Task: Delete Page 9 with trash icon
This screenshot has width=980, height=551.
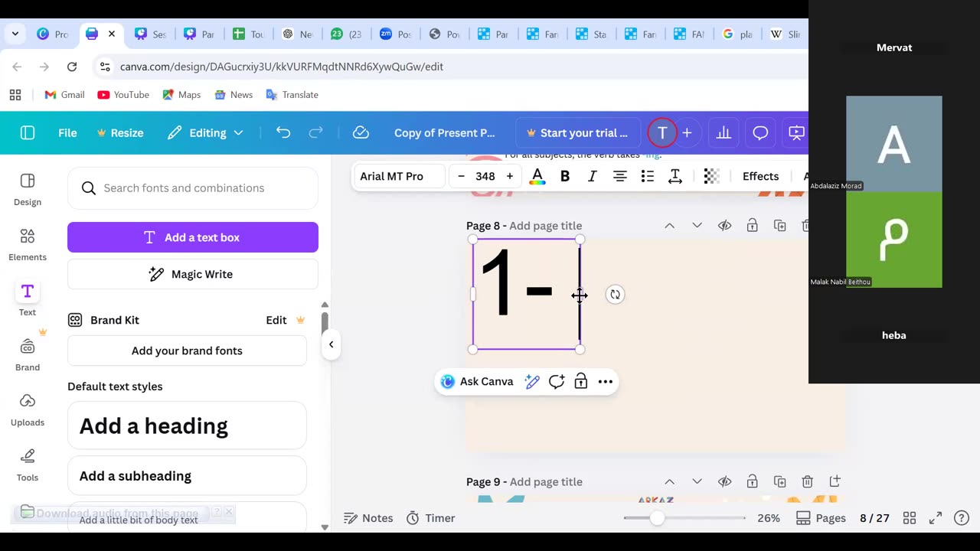Action: pyautogui.click(x=807, y=481)
